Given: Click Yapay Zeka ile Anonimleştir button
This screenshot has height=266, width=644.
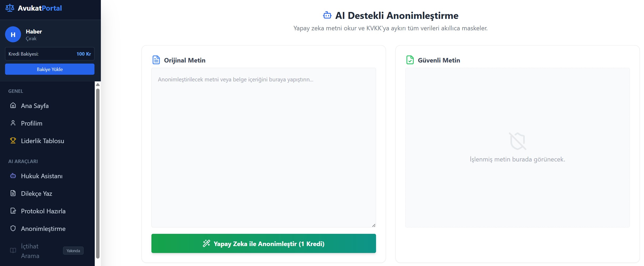Looking at the screenshot, I should point(263,244).
